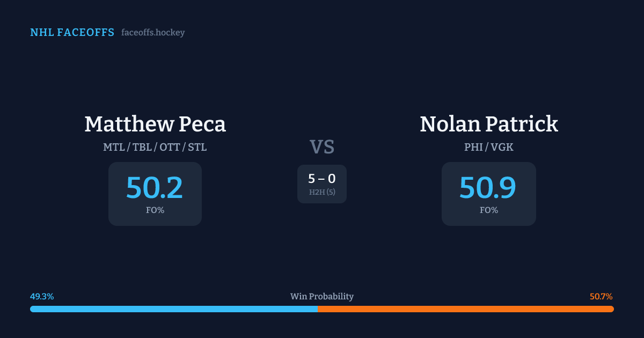
Task: Click the 5 – 0 head-to-head score
Action: tap(322, 179)
